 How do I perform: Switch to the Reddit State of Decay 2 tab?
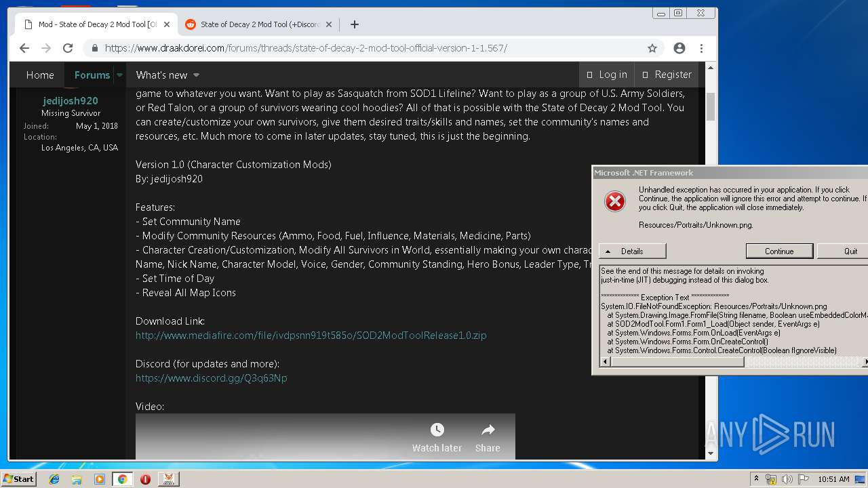coord(259,24)
